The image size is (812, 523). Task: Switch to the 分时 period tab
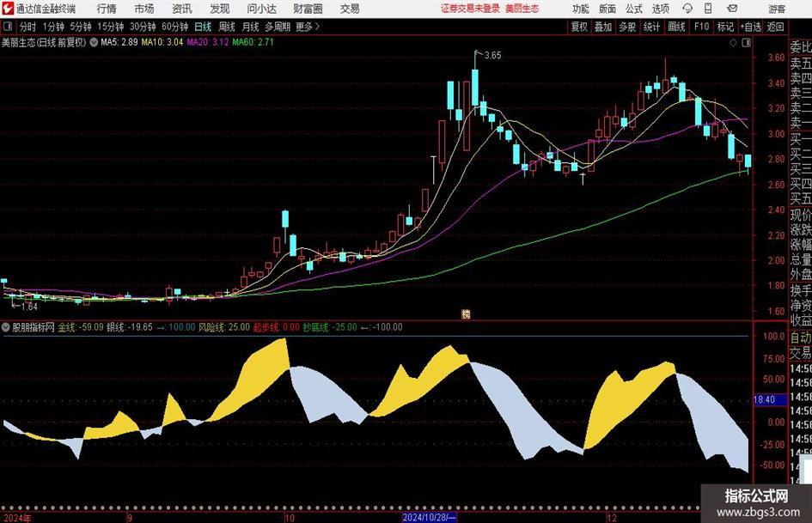pyautogui.click(x=27, y=27)
